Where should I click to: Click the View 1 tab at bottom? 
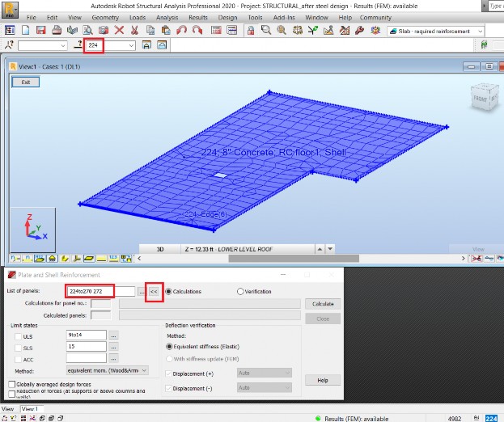[x=32, y=409]
